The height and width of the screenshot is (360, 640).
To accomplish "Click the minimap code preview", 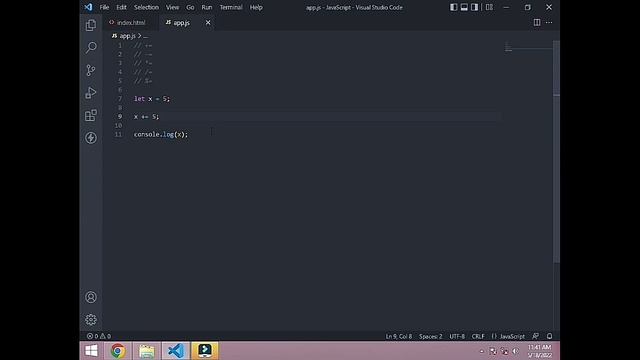I will tap(509, 47).
